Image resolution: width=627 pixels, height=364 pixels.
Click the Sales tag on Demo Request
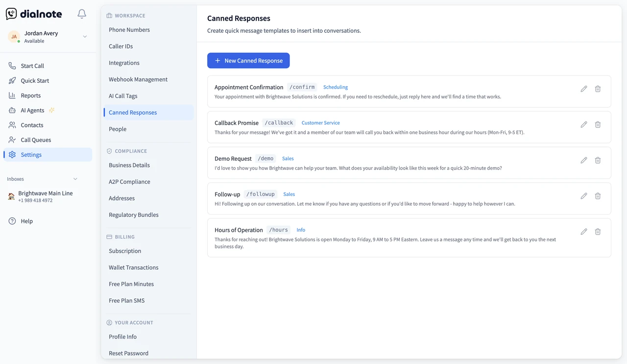pos(288,159)
